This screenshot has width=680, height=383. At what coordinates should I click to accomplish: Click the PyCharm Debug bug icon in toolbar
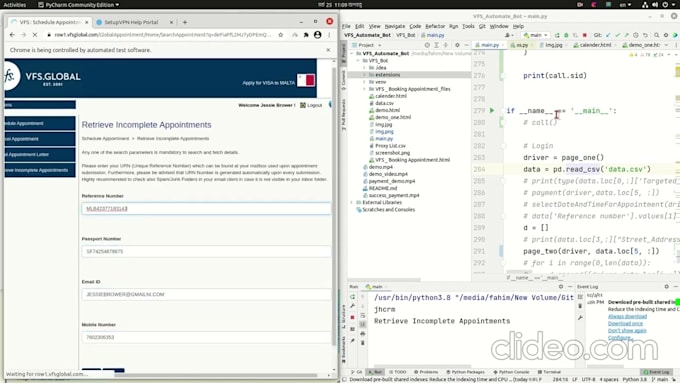pos(566,35)
